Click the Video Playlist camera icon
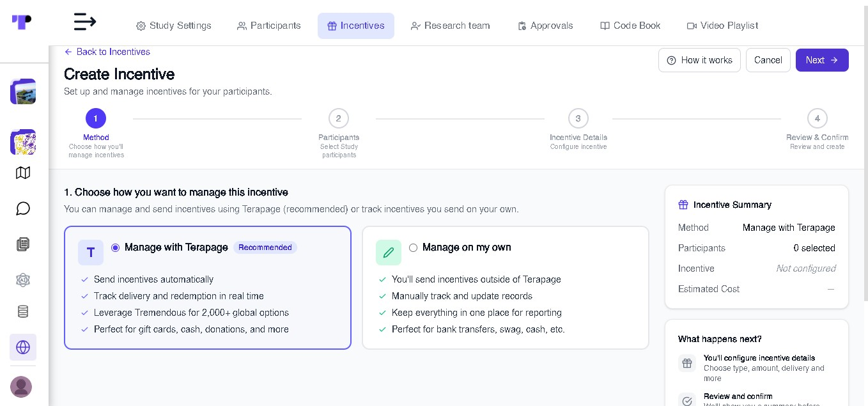This screenshot has width=868, height=406. 692,26
